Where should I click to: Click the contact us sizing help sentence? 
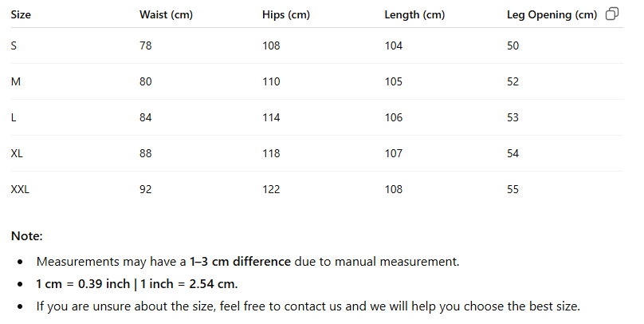click(308, 306)
